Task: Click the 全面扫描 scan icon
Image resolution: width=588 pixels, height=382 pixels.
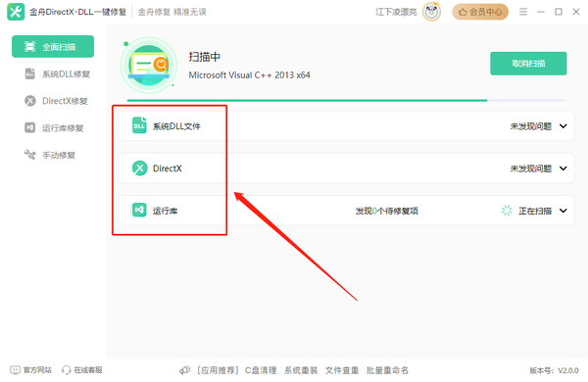Action: [x=30, y=46]
